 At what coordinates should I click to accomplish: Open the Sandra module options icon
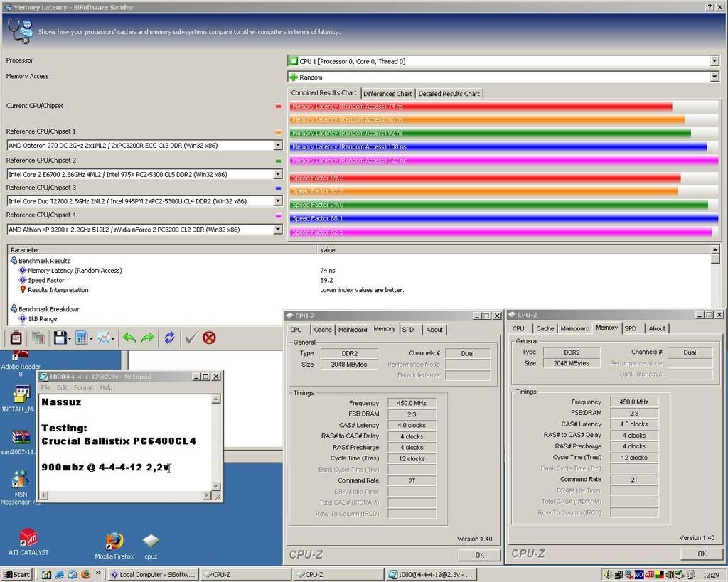click(16, 338)
